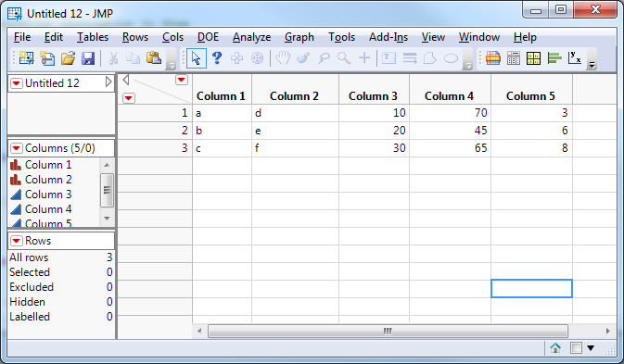This screenshot has height=364, width=624.
Task: Click the JMP data table icon in title bar
Action: [x=15, y=14]
